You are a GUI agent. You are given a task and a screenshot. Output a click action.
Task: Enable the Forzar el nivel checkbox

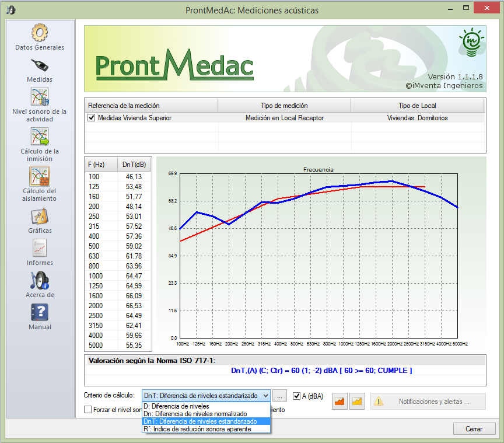(87, 410)
